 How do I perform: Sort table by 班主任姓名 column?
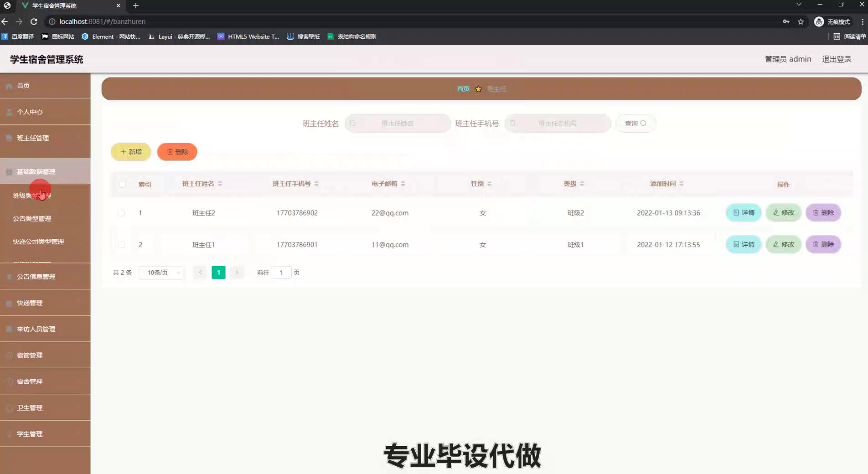pyautogui.click(x=220, y=184)
